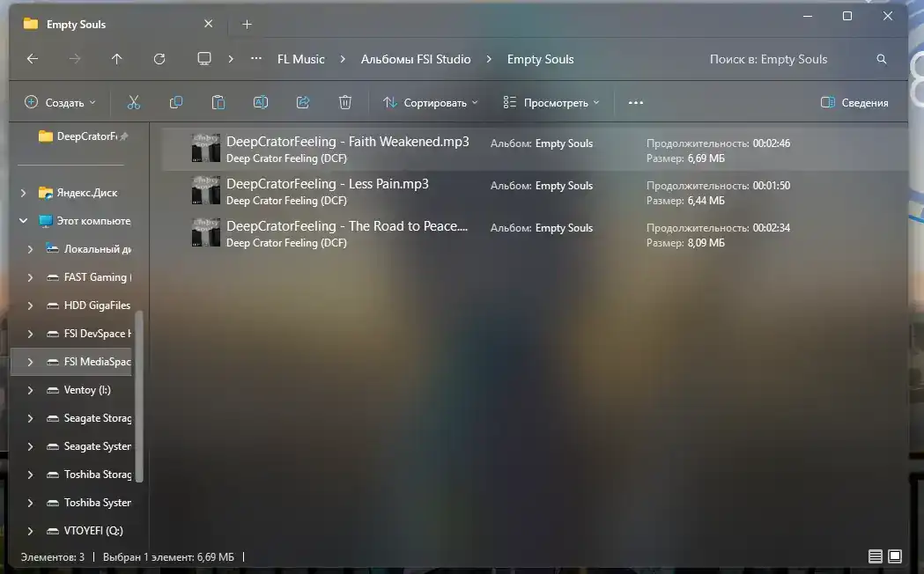This screenshot has height=574, width=924.
Task: Copy the selected file
Action: (175, 102)
